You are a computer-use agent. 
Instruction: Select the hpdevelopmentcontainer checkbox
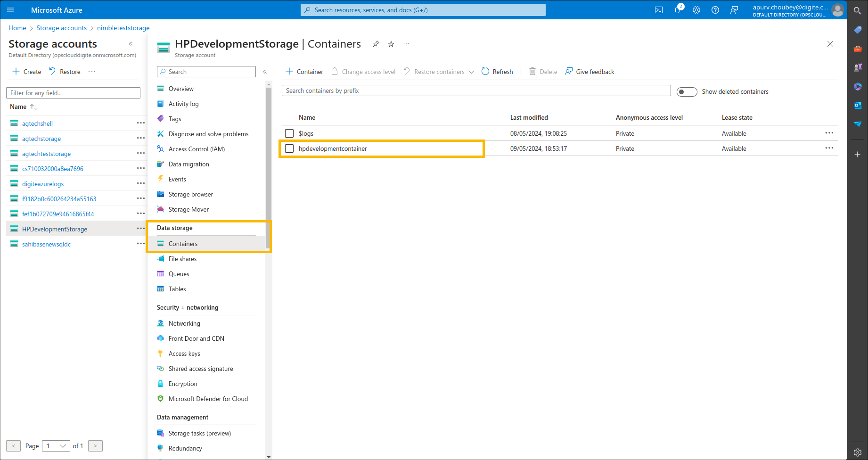point(289,148)
